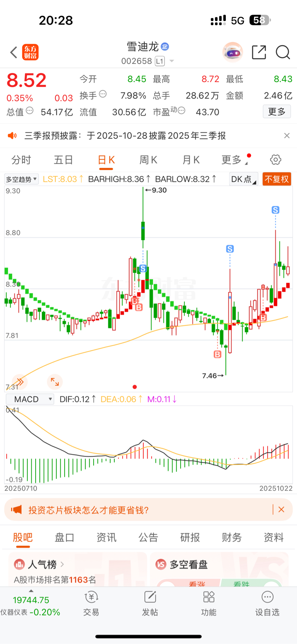The height and width of the screenshot is (644, 297).
Task: Tap the blue 企 verified badge
Action: [x=165, y=47]
